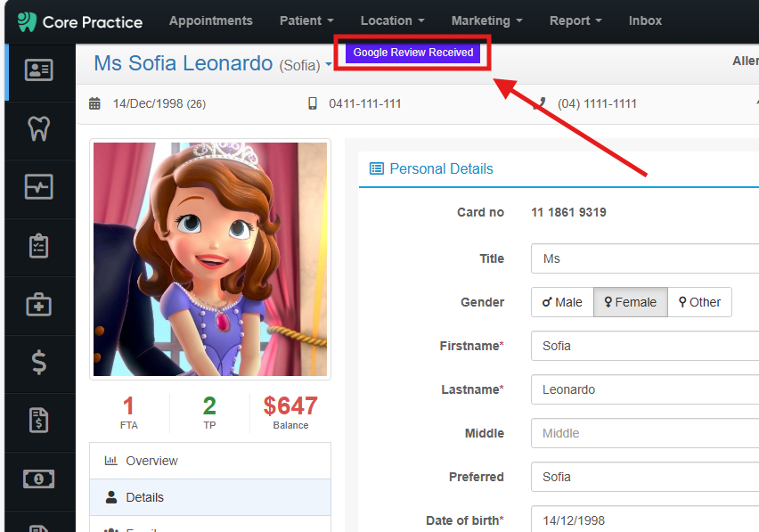The height and width of the screenshot is (532, 759).
Task: Focus the Date of birth field
Action: click(645, 519)
